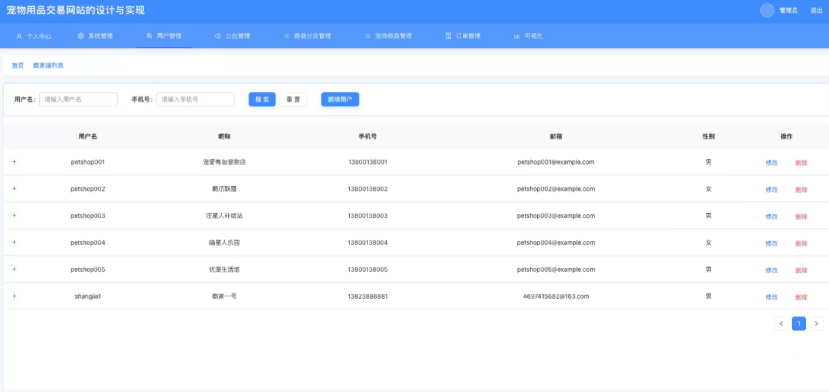
Task: Click phone number 13800138004
Action: coord(367,242)
